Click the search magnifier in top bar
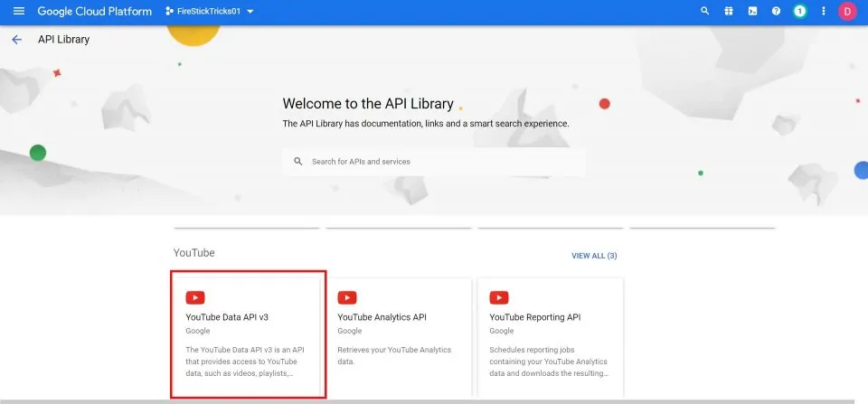The image size is (868, 404). pos(704,11)
